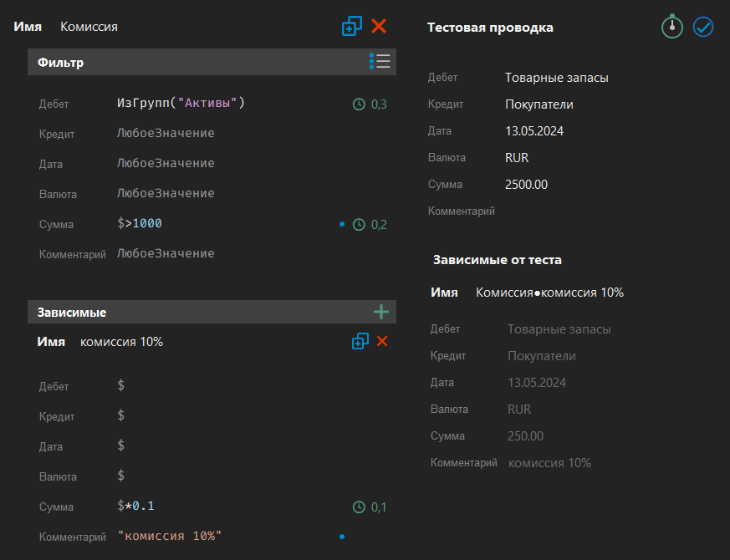Click the clock icon showing 0,1 near Сумма formula
The width and height of the screenshot is (730, 560).
tap(359, 507)
